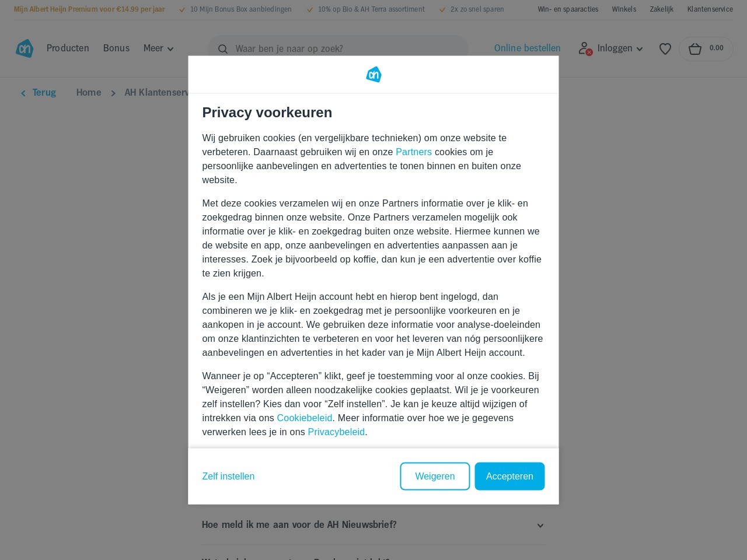
Task: Expand the Meer menu
Action: tap(158, 48)
